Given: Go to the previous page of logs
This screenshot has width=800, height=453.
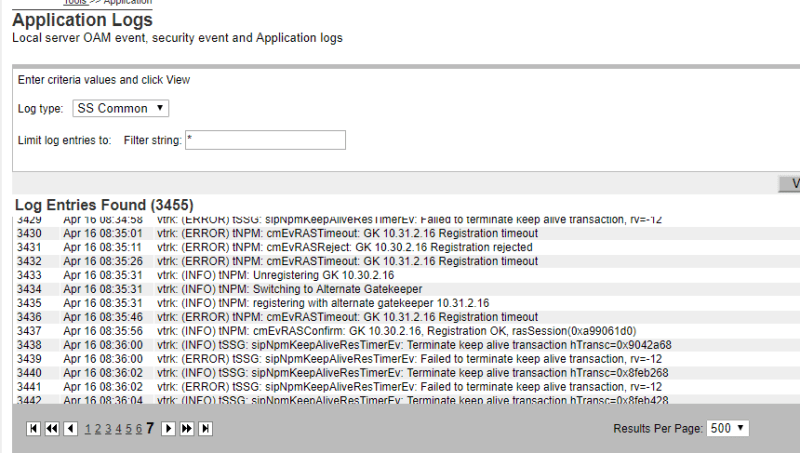Looking at the screenshot, I should click(x=70, y=429).
